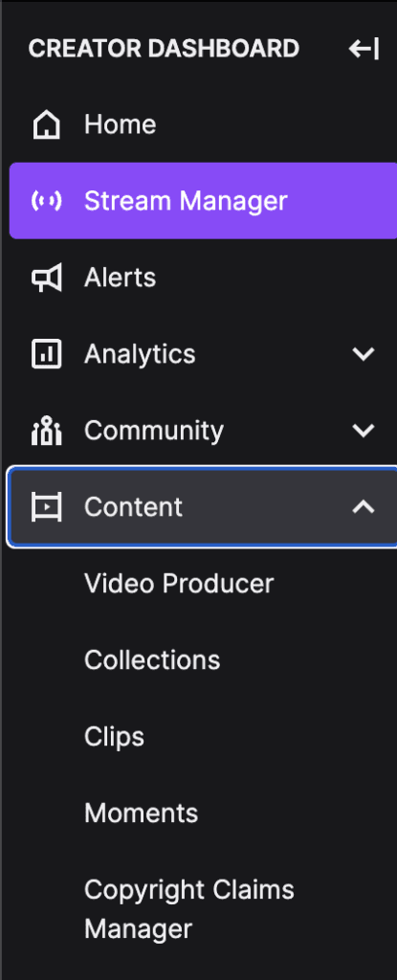This screenshot has width=397, height=980.
Task: Click the Home house icon
Action: tap(46, 124)
